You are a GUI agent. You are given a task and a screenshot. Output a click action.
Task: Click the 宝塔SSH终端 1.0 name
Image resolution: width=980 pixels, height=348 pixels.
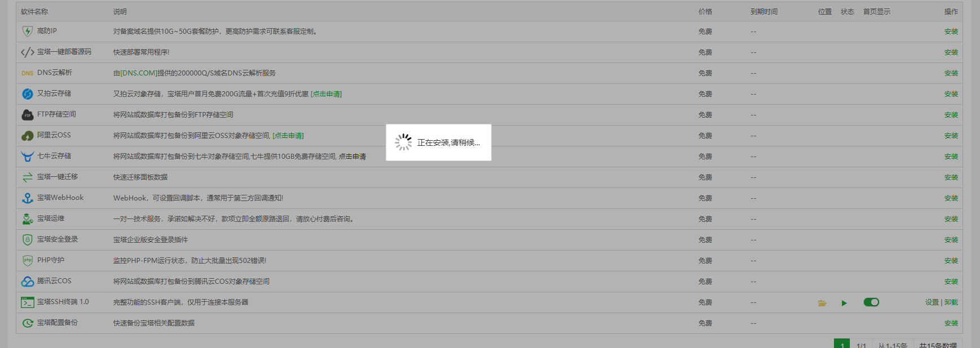tap(63, 302)
